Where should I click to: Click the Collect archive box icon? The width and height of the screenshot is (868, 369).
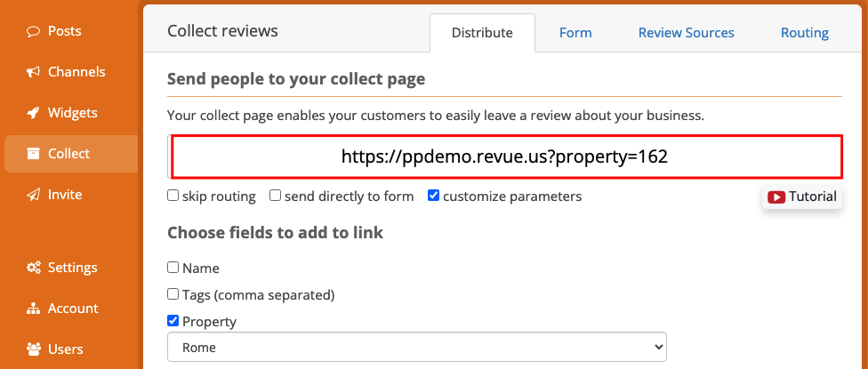point(33,154)
